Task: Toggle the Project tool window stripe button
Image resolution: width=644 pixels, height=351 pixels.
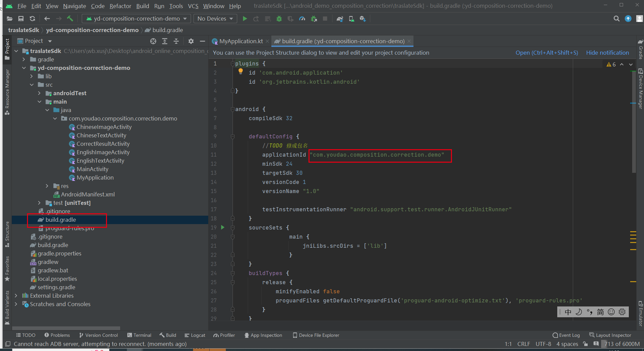Action: [7, 49]
